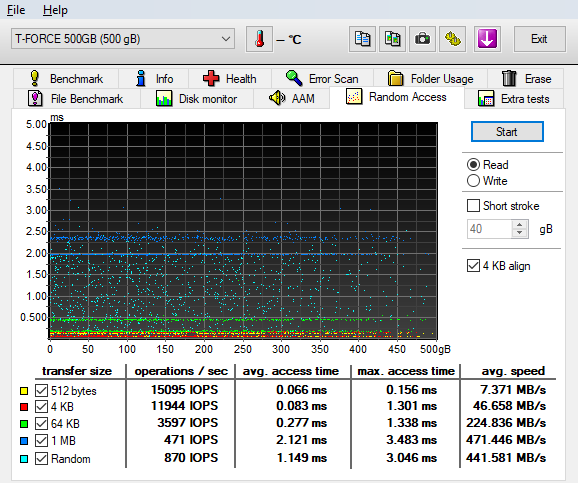Click the short stroke gB input field
Image resolution: width=578 pixels, height=483 pixels.
pyautogui.click(x=490, y=229)
